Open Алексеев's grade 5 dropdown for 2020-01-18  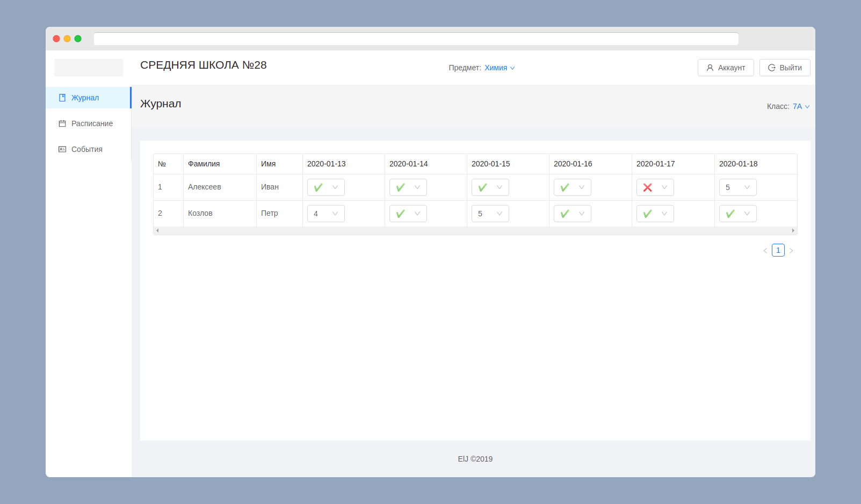[x=738, y=187]
